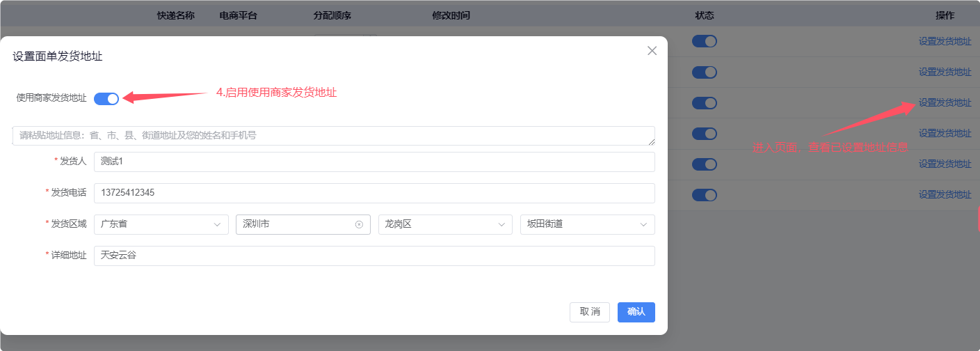
Task: Toggle the status switch in last table row
Action: click(x=704, y=194)
